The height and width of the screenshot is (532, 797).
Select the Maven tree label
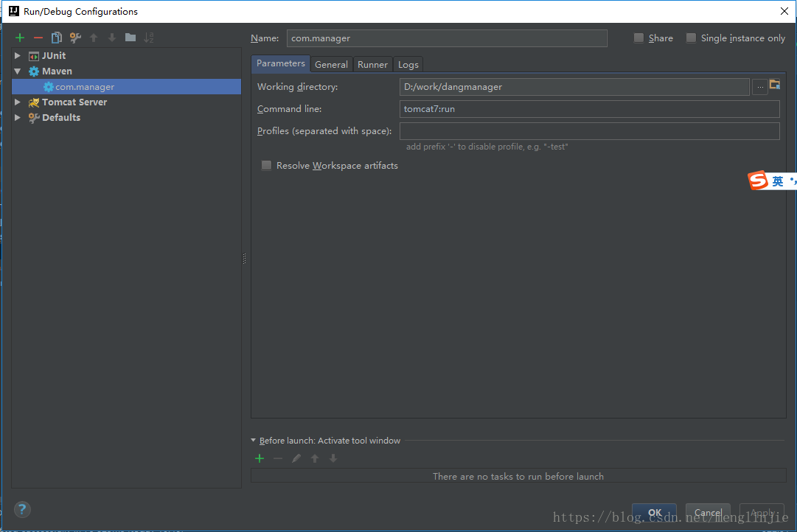[x=57, y=71]
